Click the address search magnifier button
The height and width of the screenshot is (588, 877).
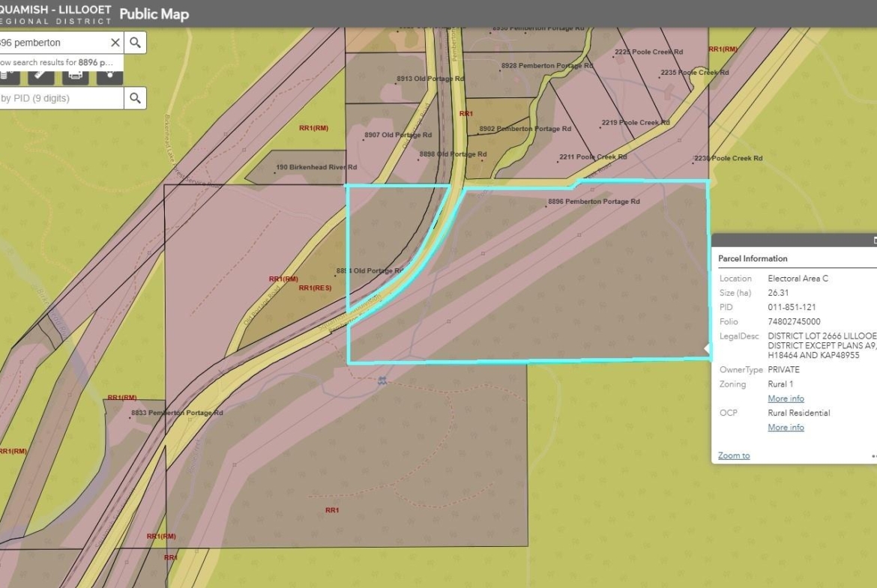tap(135, 43)
